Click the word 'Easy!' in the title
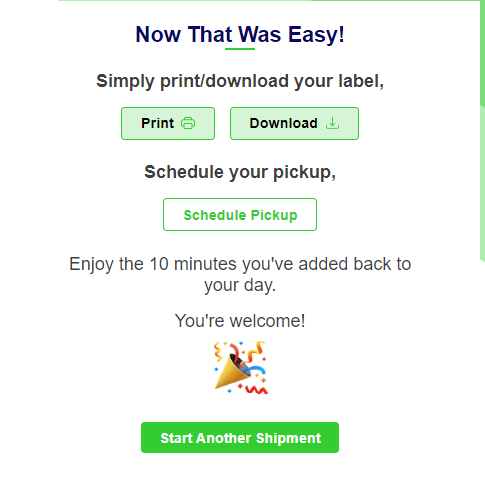This screenshot has height=487, width=485. [x=316, y=35]
